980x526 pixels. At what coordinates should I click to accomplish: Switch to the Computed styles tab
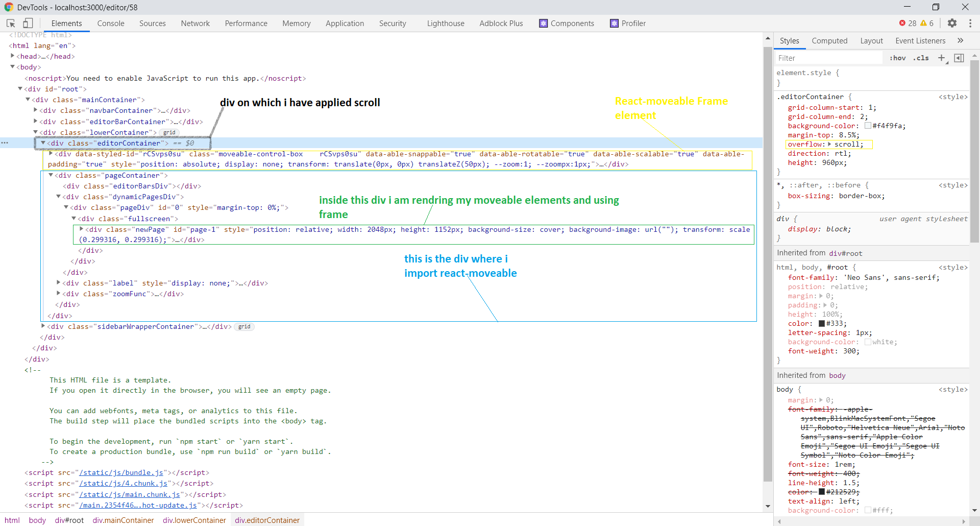click(829, 41)
